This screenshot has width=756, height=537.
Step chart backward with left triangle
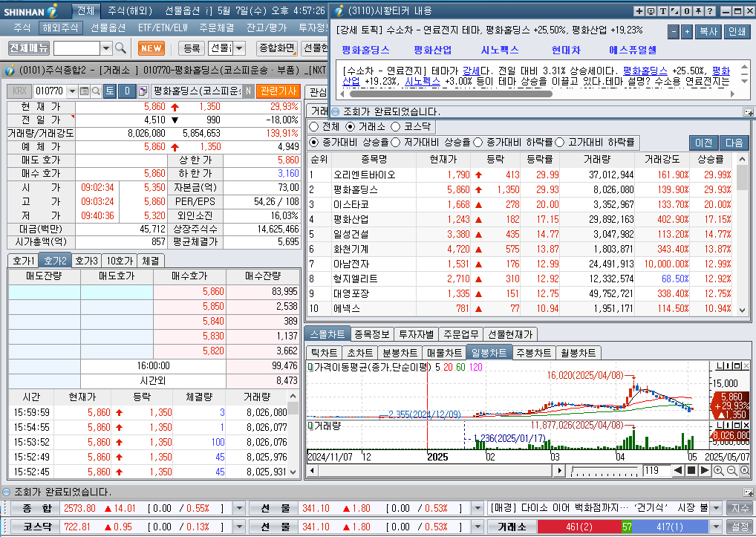click(x=678, y=470)
